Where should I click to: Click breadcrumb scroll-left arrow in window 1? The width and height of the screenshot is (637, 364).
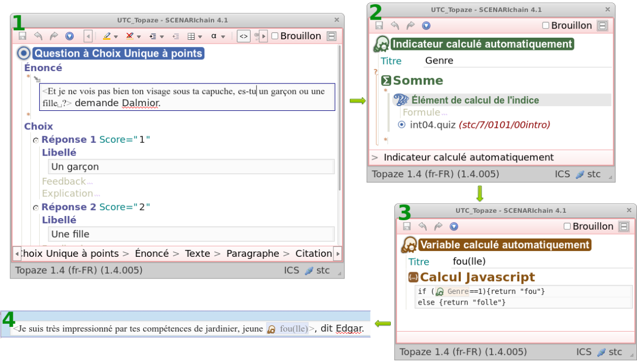[17, 254]
